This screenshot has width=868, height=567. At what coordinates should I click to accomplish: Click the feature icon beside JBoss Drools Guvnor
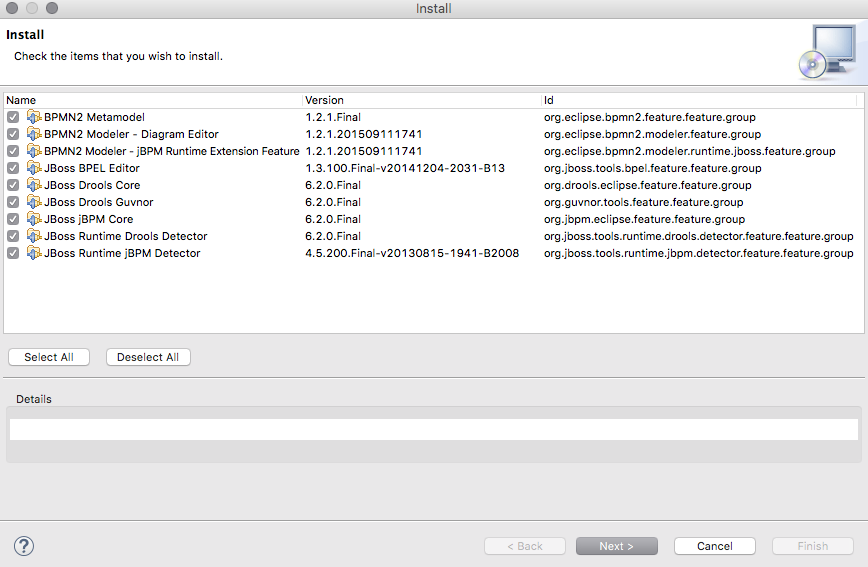point(34,202)
